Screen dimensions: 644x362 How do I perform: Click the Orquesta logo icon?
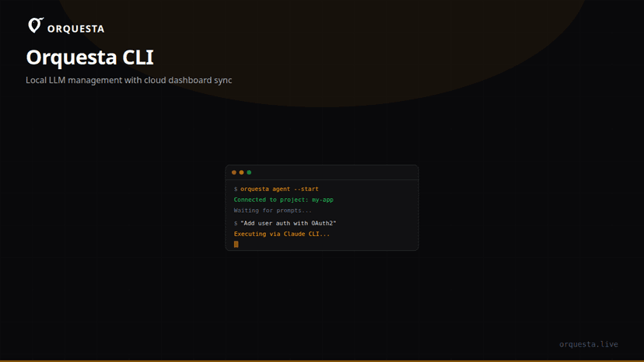36,26
